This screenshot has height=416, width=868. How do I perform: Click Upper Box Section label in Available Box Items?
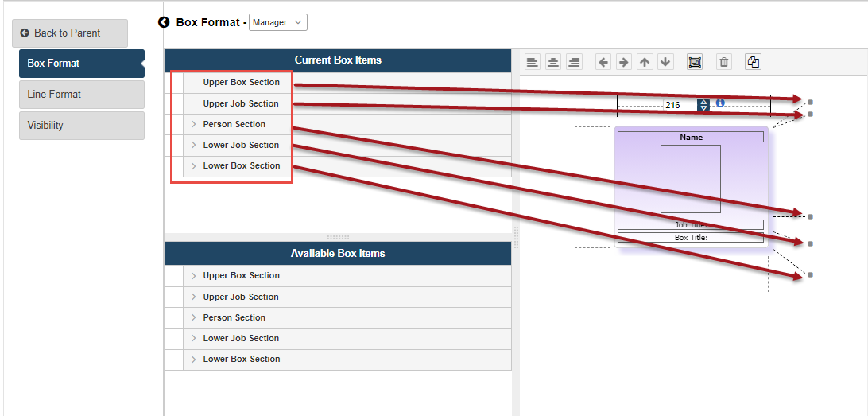pyautogui.click(x=242, y=275)
